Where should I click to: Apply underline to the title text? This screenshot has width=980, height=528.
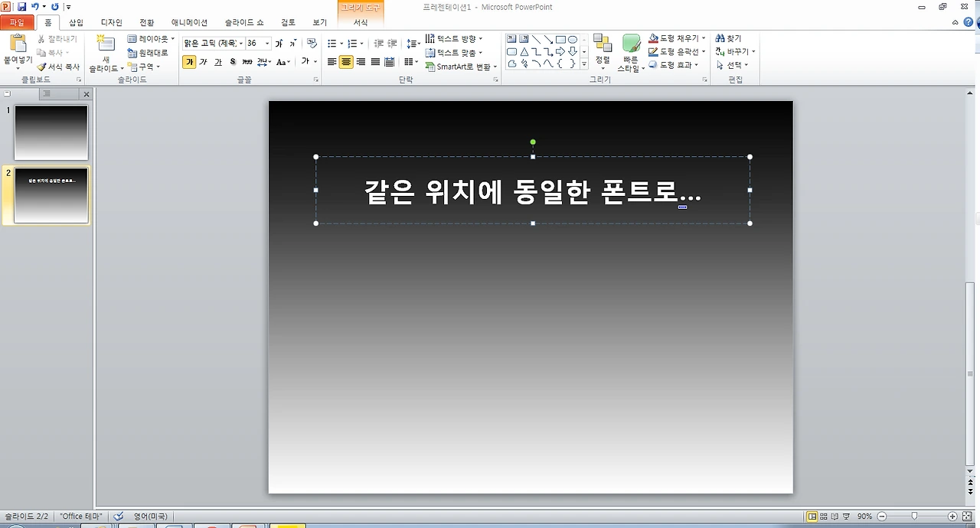218,62
